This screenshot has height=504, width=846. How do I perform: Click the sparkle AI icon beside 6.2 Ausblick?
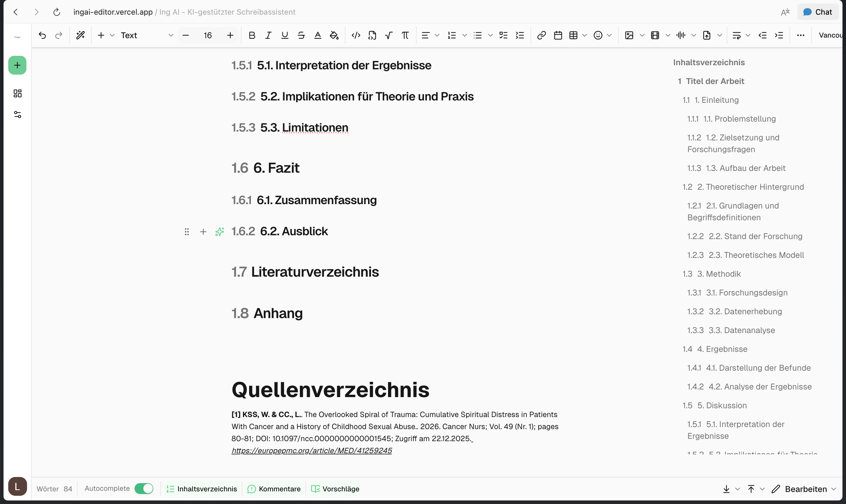[220, 231]
